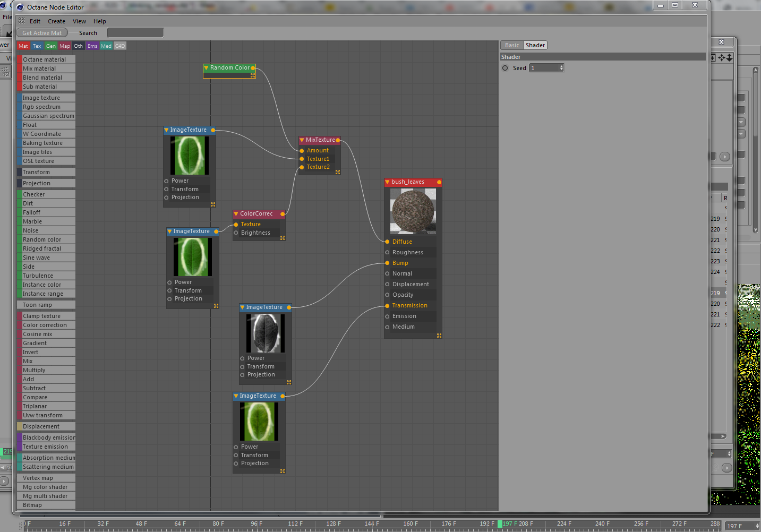This screenshot has width=761, height=532.
Task: Click the Transmission input port on bush_leaves
Action: point(387,305)
